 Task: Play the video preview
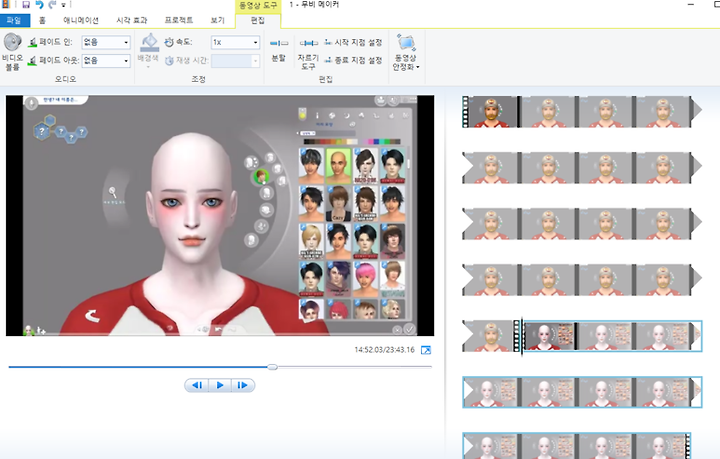tap(220, 385)
